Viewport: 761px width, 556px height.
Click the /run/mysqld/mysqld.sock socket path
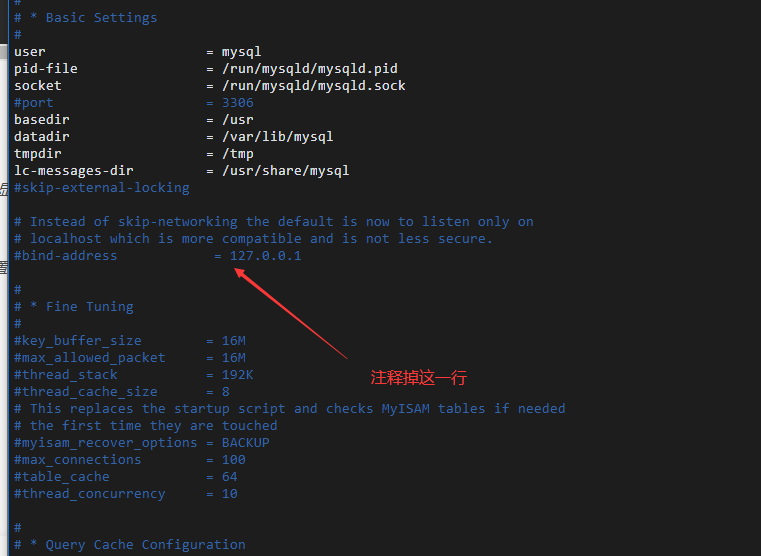(x=313, y=86)
